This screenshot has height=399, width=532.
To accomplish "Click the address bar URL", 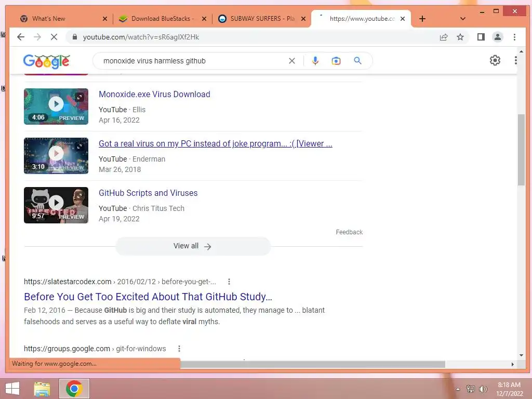I will pos(141,37).
